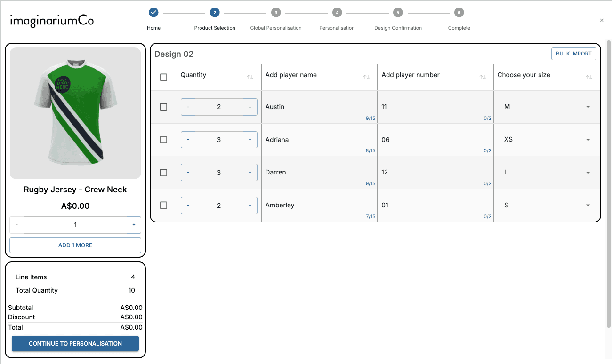
Task: Expand size dropdown showing XS
Action: pyautogui.click(x=588, y=140)
